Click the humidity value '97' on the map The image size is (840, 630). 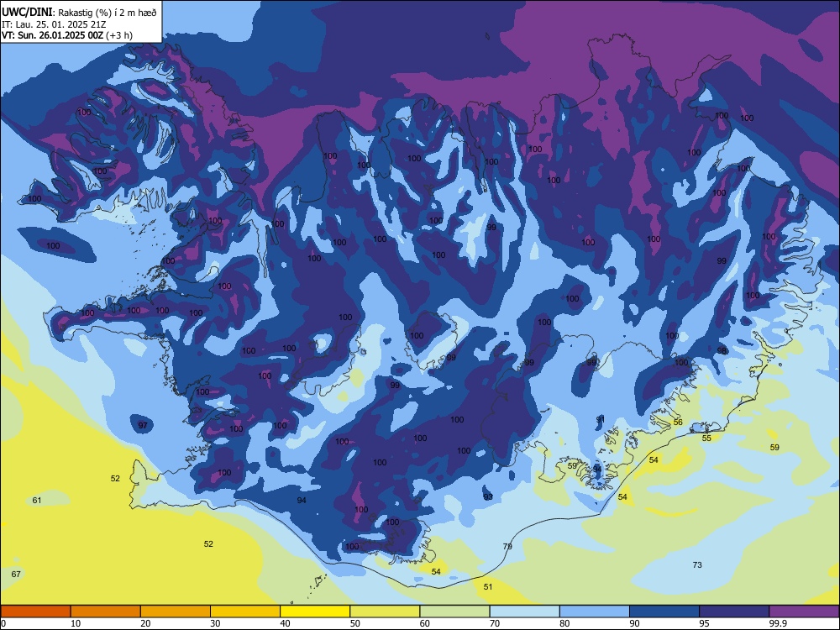pos(143,425)
